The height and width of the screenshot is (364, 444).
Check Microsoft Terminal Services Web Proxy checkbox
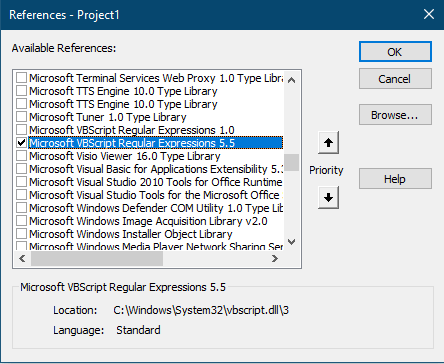click(22, 78)
